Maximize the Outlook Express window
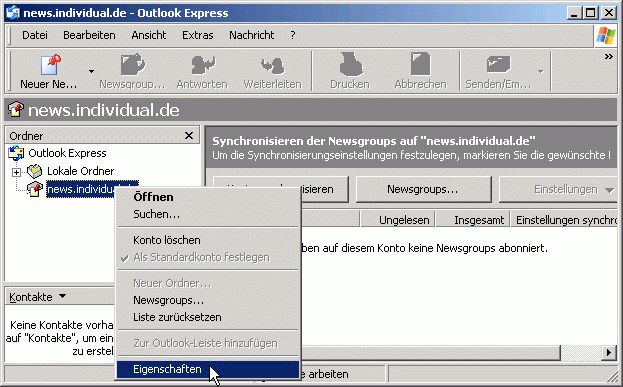The width and height of the screenshot is (623, 387). click(591, 13)
